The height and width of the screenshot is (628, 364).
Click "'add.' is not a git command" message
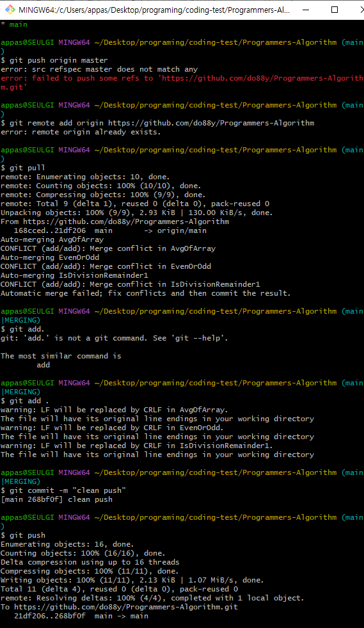(x=114, y=338)
